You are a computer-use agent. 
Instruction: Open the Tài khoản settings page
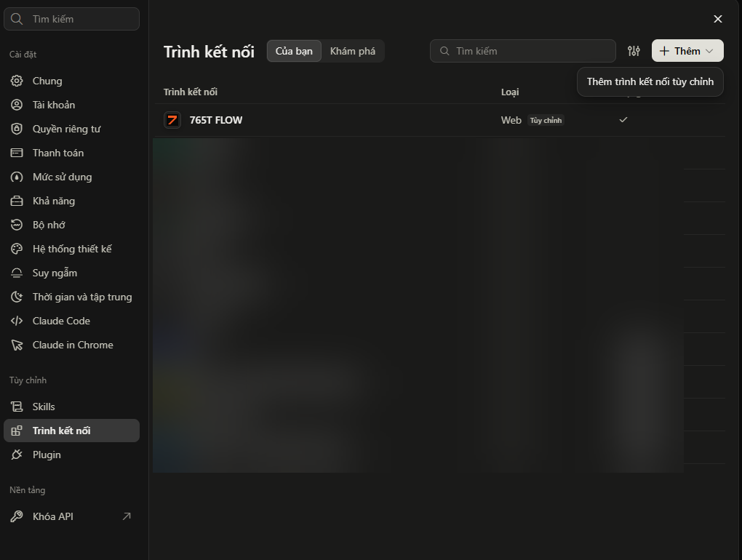(71, 105)
